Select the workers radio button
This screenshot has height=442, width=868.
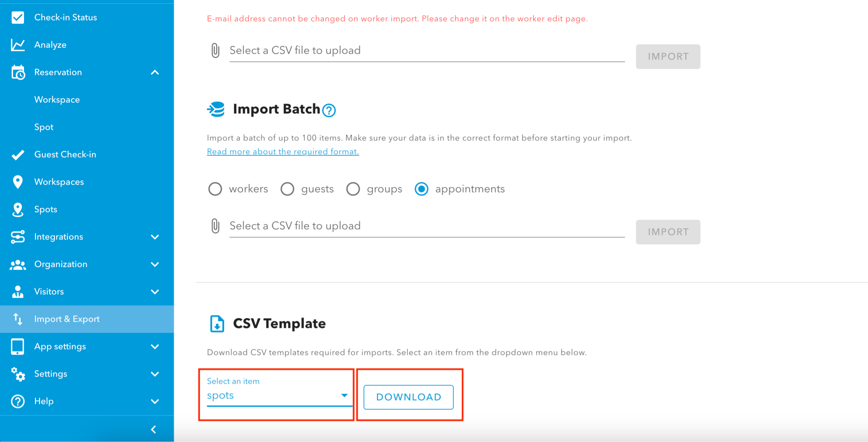(215, 189)
